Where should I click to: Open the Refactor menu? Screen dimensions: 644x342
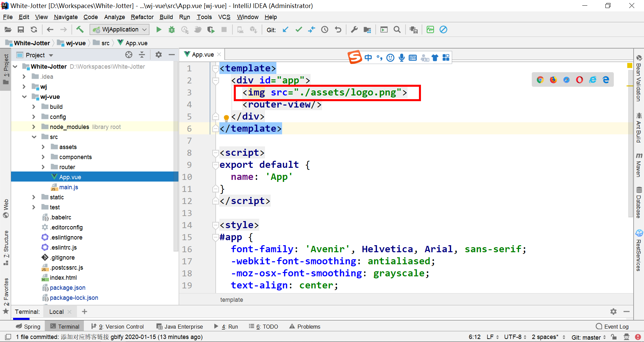(142, 17)
